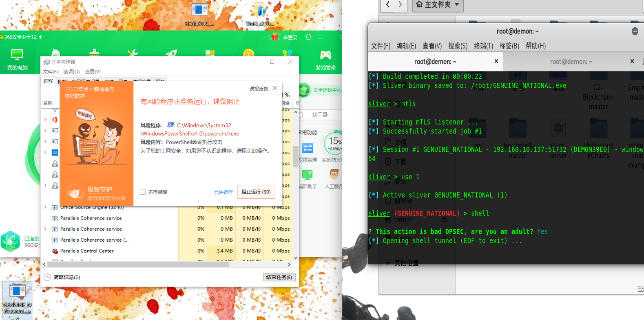Switch to second root@demon terminal tab
The width and height of the screenshot is (644, 320).
pos(571,62)
